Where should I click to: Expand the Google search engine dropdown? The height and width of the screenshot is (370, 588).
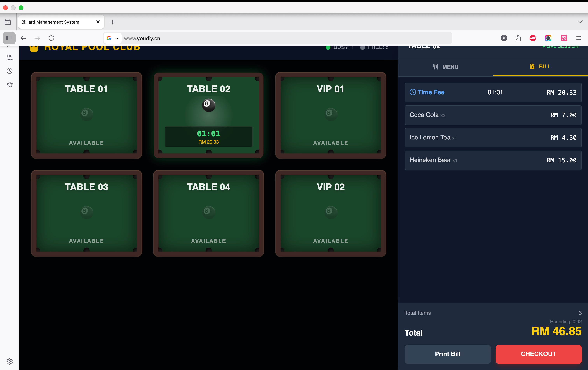click(113, 38)
